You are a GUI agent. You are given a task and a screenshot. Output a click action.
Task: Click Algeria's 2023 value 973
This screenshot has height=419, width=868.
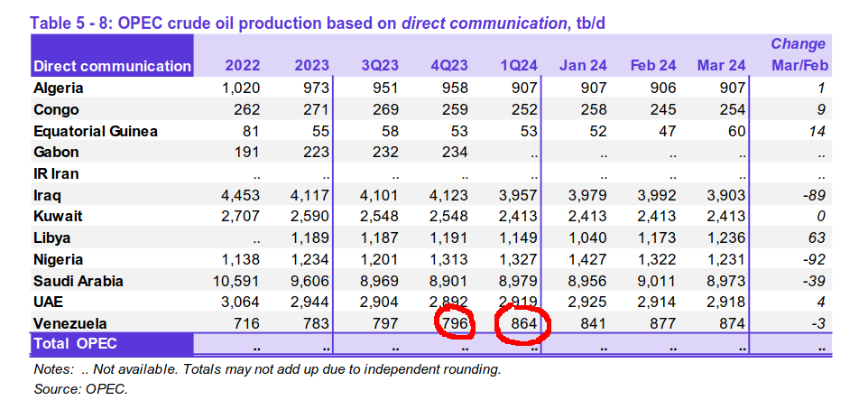[316, 88]
